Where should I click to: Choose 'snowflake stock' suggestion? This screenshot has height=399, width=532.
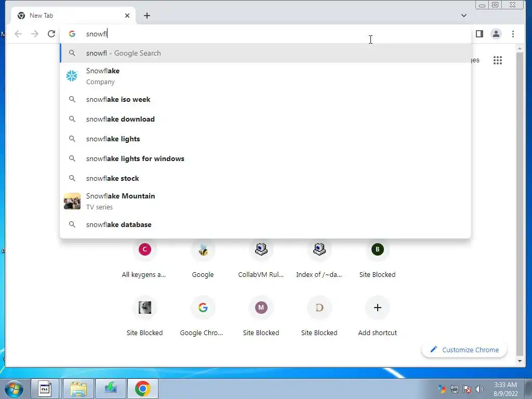pyautogui.click(x=265, y=178)
